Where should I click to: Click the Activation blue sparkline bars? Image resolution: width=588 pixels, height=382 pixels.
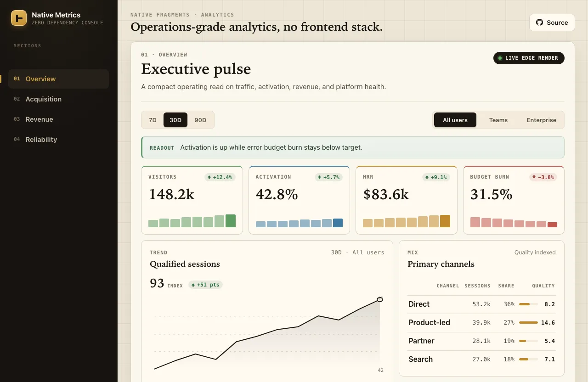click(299, 223)
